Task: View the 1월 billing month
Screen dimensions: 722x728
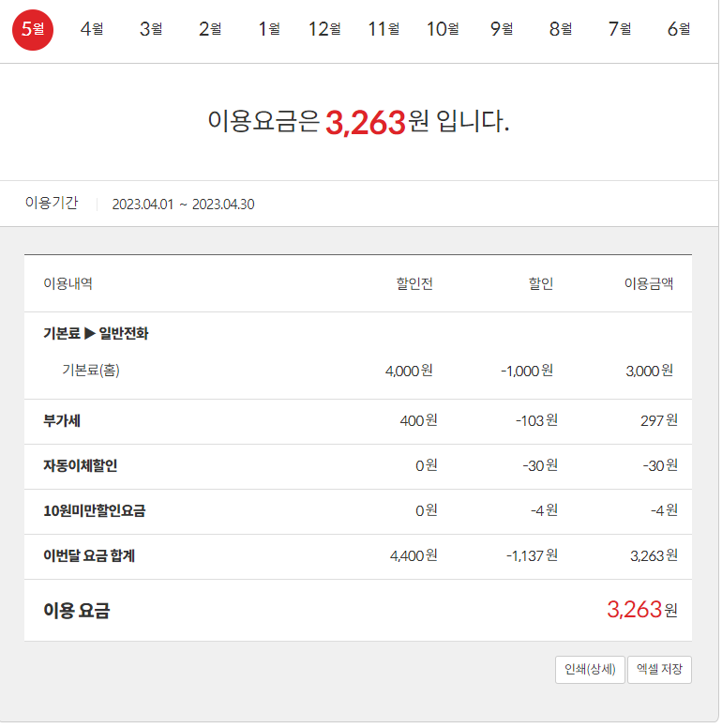Action: coord(269,29)
